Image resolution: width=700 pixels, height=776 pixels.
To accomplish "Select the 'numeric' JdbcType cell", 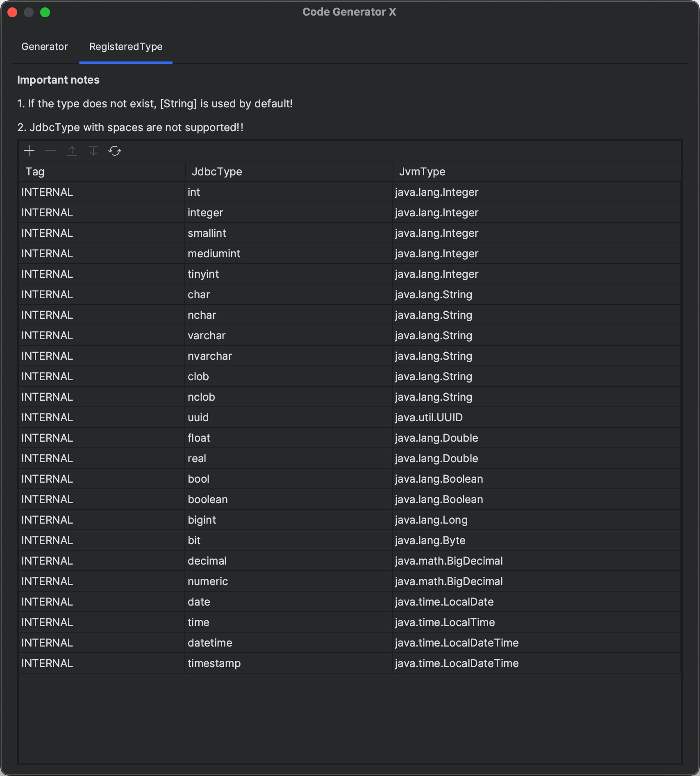I will (289, 581).
